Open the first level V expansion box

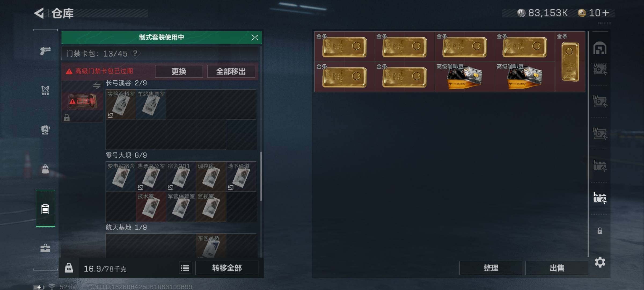point(600,69)
